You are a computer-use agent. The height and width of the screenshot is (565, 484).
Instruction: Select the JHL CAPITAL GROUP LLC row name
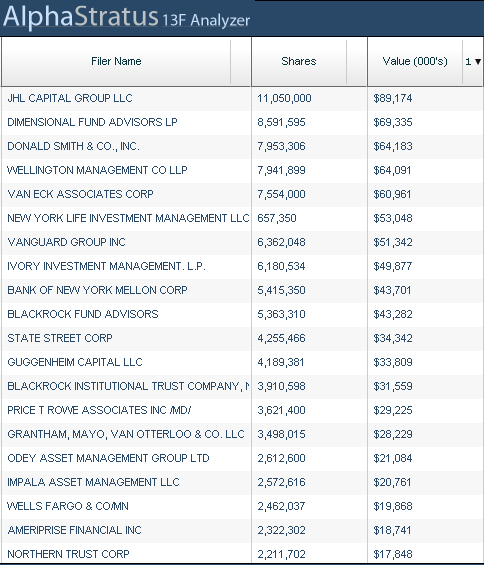coord(70,98)
